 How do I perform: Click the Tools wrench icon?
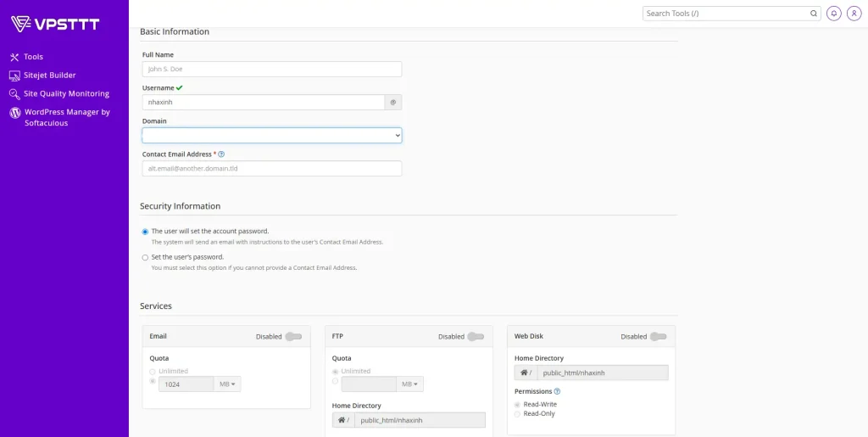click(14, 57)
